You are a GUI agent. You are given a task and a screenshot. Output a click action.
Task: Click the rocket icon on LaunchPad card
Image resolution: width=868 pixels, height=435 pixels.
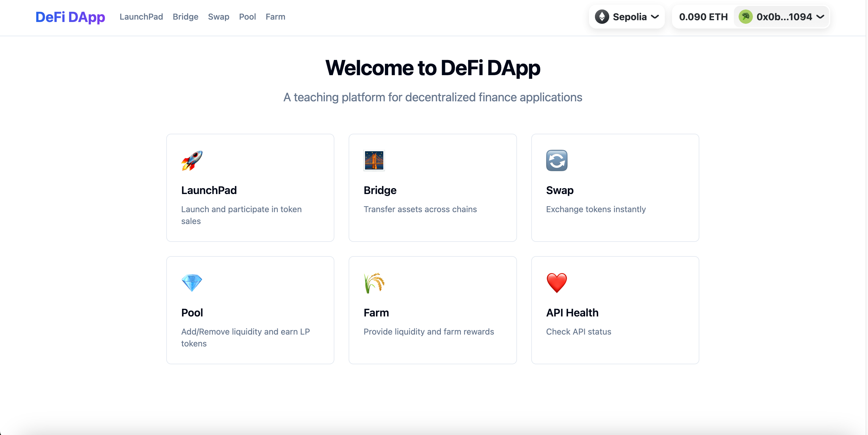[192, 161]
